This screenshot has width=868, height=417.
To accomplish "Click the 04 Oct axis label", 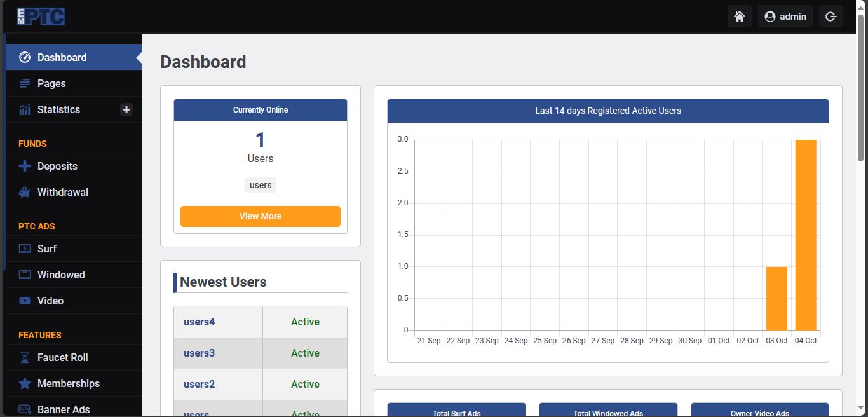I will click(806, 341).
